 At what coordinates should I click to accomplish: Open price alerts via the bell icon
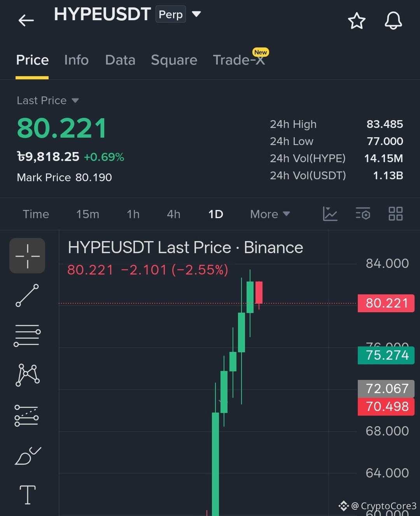point(393,21)
